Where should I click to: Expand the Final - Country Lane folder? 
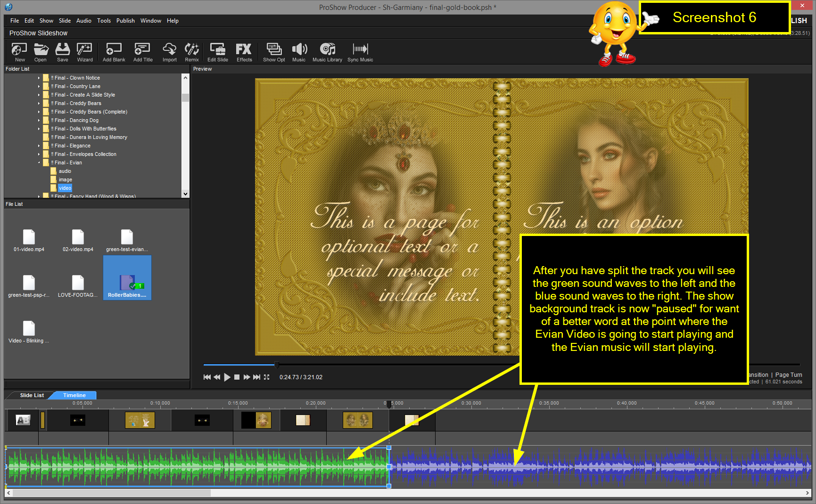[x=39, y=87]
